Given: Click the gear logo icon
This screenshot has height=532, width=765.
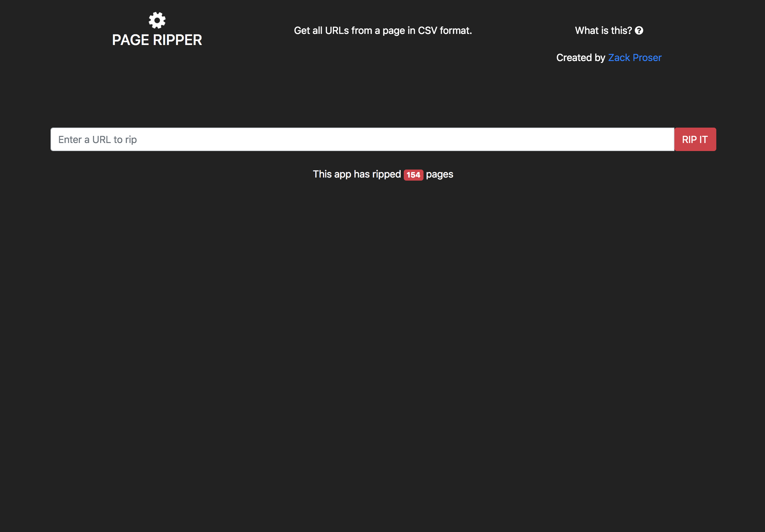Looking at the screenshot, I should point(157,20).
